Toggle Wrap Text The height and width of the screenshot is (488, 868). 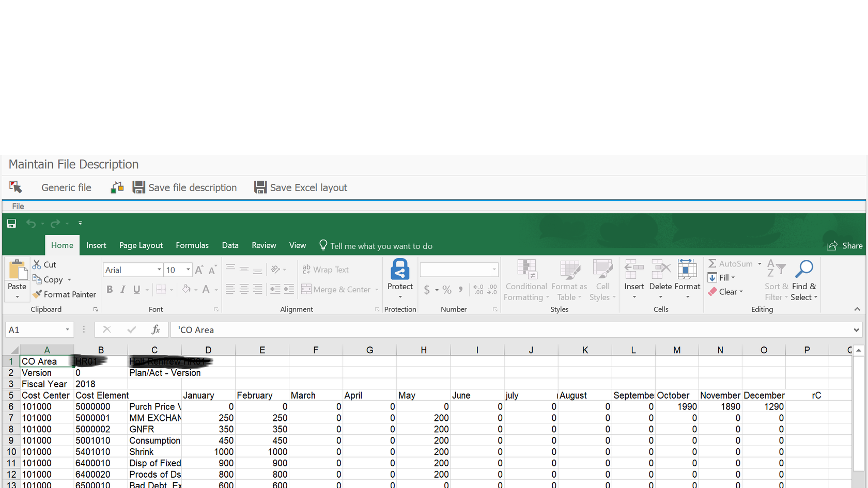tap(326, 270)
